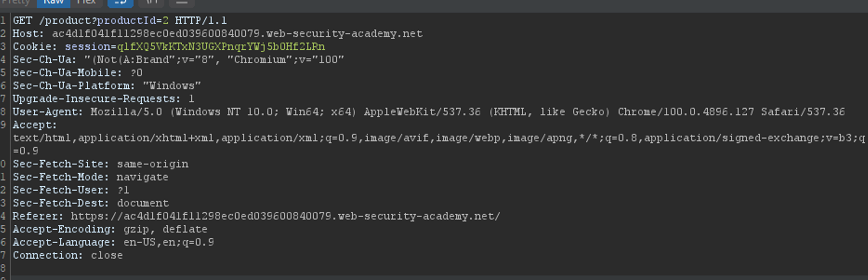
Task: Click the session cookie value
Action: tap(221, 47)
